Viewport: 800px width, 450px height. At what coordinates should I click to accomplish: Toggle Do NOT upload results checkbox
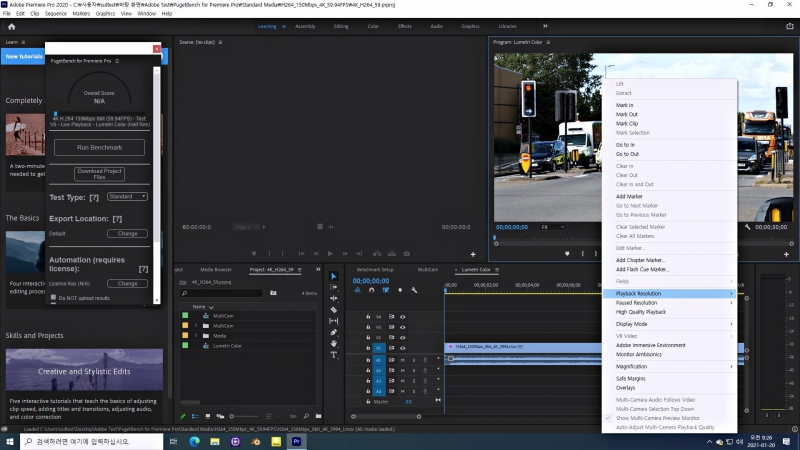pos(54,297)
